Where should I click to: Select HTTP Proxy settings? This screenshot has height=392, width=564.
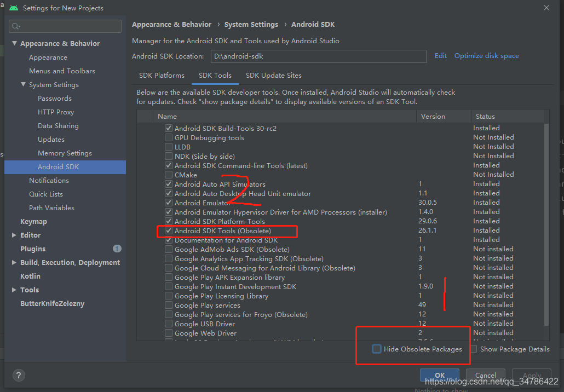coord(56,112)
